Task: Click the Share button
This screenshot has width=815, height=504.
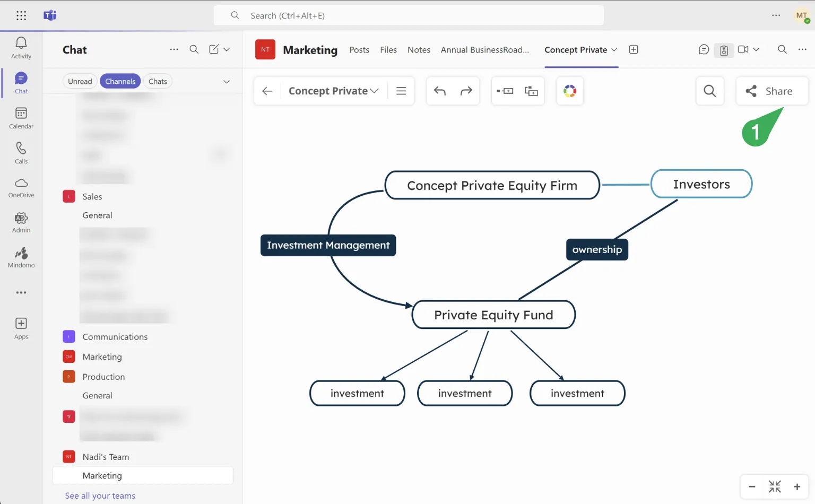Action: (x=772, y=91)
